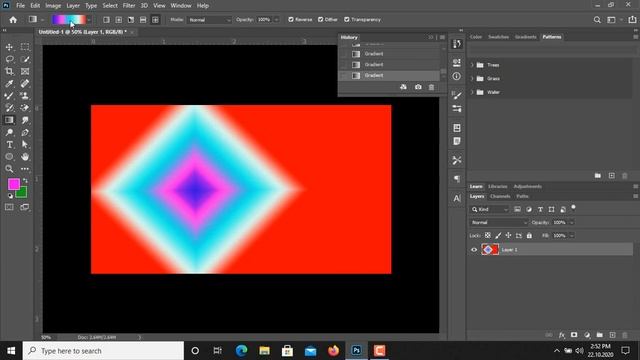Click the magenta foreground color swatch
Screen dimensions: 640x360
pyautogui.click(x=13, y=184)
